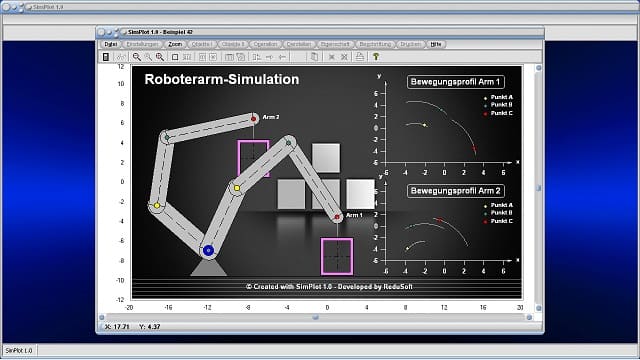640x360 pixels.
Task: Click the vertical scrollbar thumb right of plot
Action: [539, 188]
